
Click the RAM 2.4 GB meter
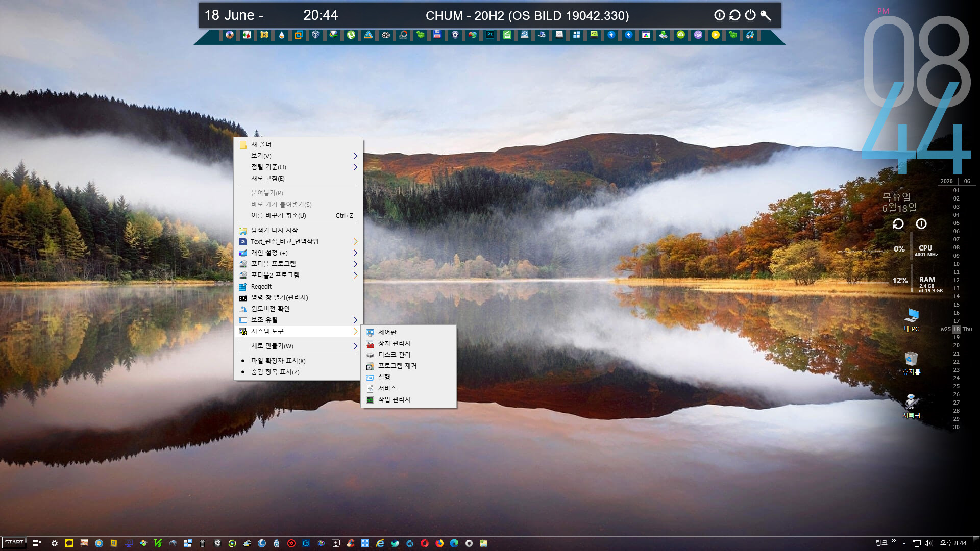(x=930, y=285)
